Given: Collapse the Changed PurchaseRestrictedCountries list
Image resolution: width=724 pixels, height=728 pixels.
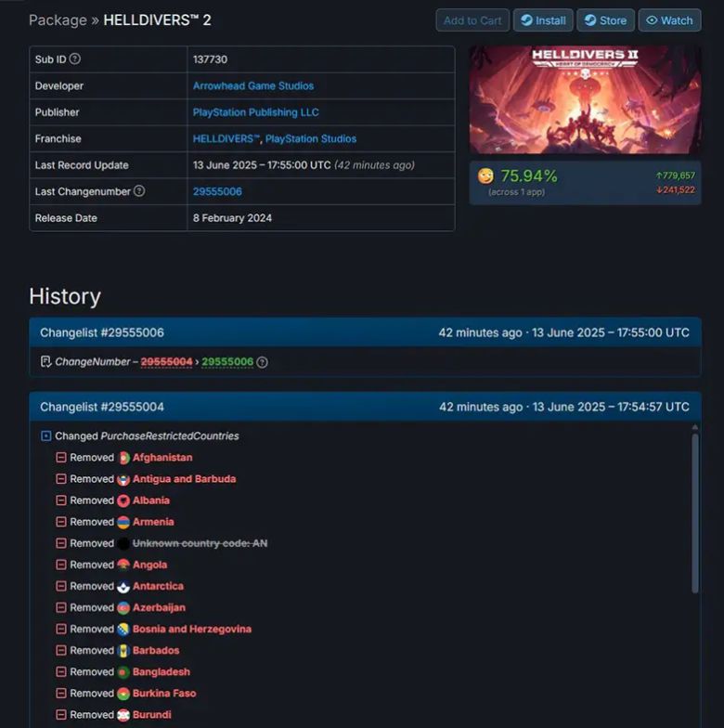Looking at the screenshot, I should (x=46, y=436).
